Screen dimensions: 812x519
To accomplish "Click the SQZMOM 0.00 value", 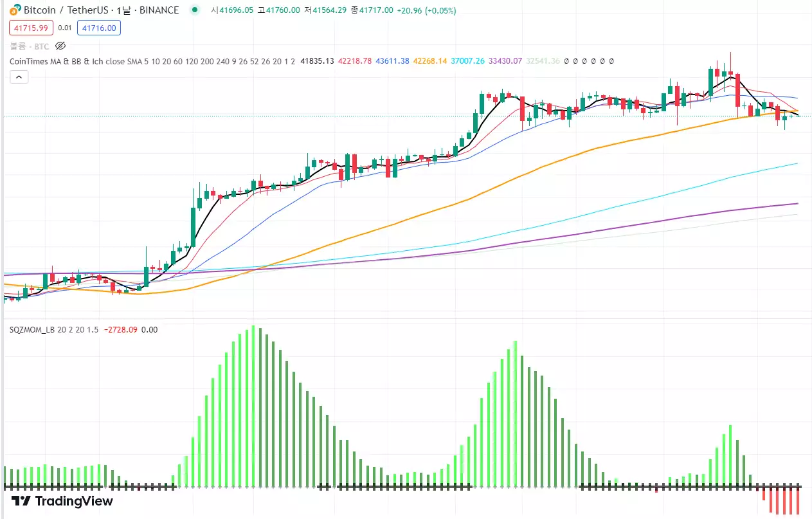I will click(x=150, y=329).
